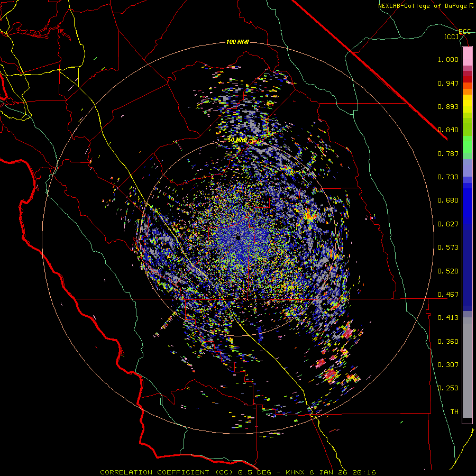
Task: Select the 0.307 legend value
Action: pyautogui.click(x=448, y=365)
